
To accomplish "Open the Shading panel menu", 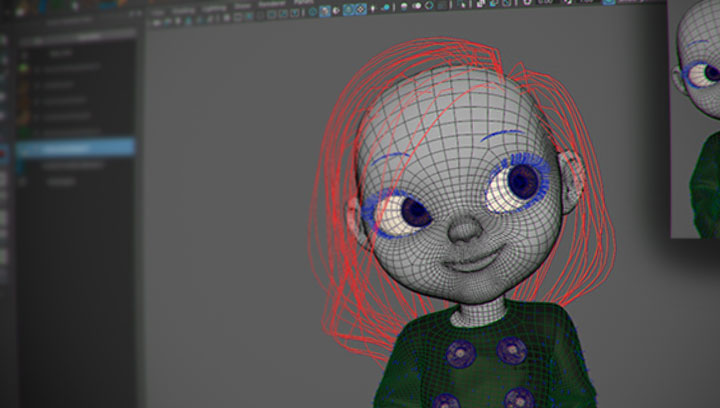I will [x=183, y=10].
